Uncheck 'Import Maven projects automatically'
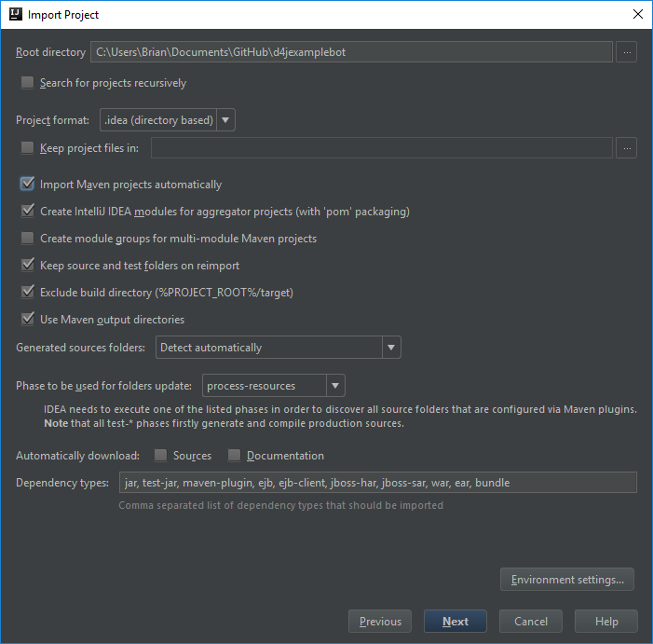The image size is (653, 644). click(28, 184)
